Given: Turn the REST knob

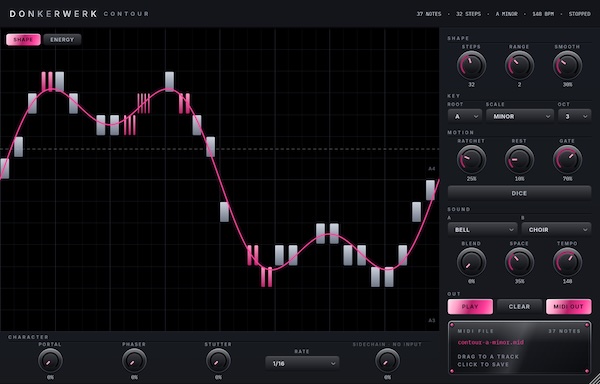Looking at the screenshot, I should point(519,159).
